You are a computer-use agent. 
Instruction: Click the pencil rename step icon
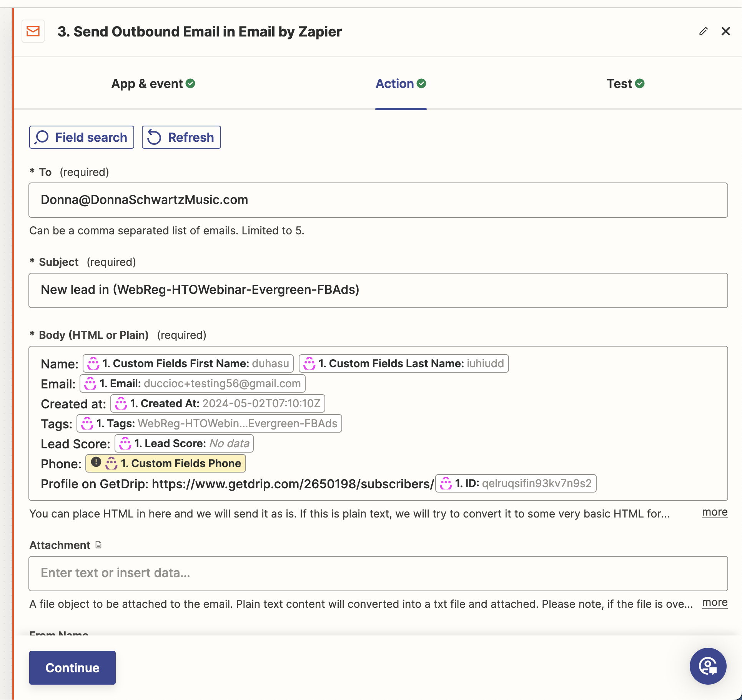click(704, 31)
